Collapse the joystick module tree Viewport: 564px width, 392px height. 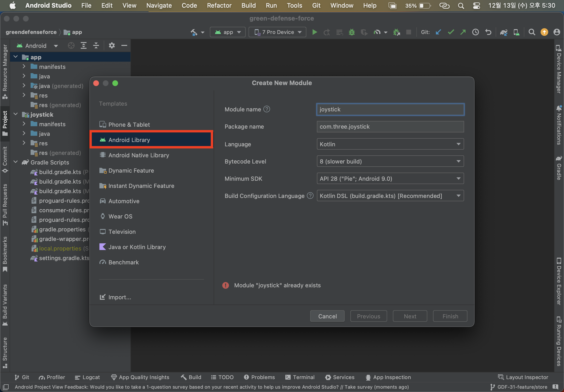16,114
